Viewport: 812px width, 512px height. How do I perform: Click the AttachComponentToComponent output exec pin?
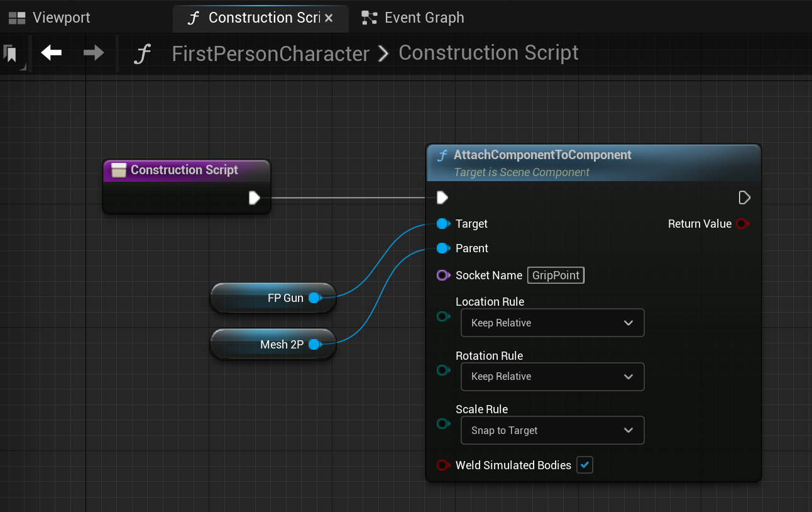coord(744,198)
